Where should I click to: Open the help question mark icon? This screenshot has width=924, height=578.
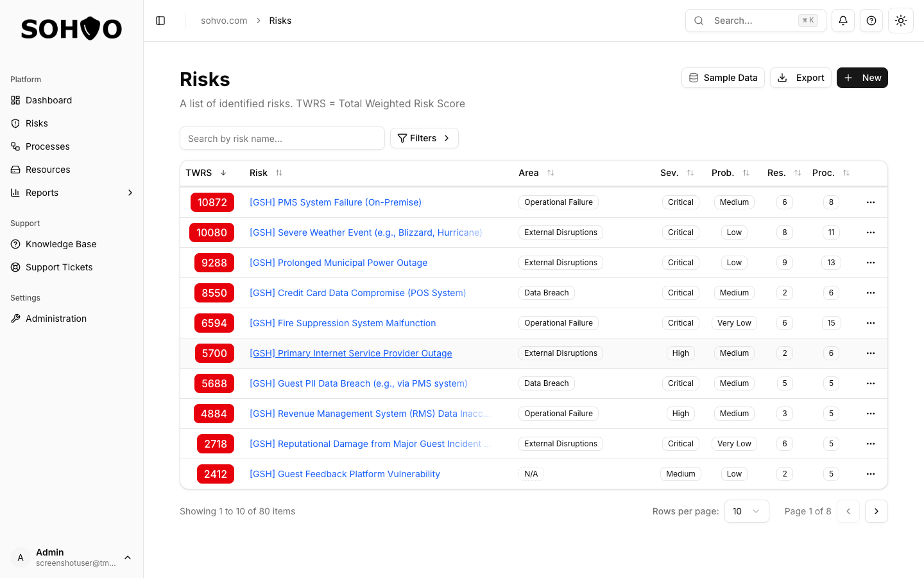pos(871,21)
